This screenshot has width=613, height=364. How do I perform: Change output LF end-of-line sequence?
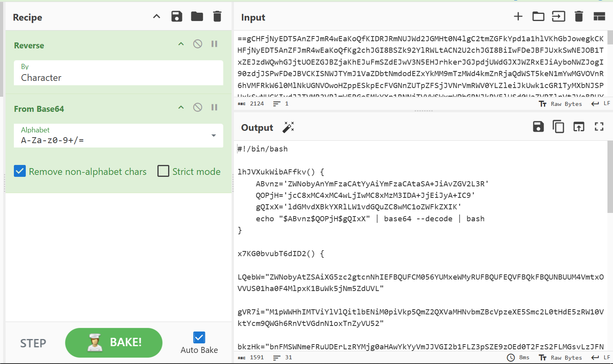coord(601,357)
